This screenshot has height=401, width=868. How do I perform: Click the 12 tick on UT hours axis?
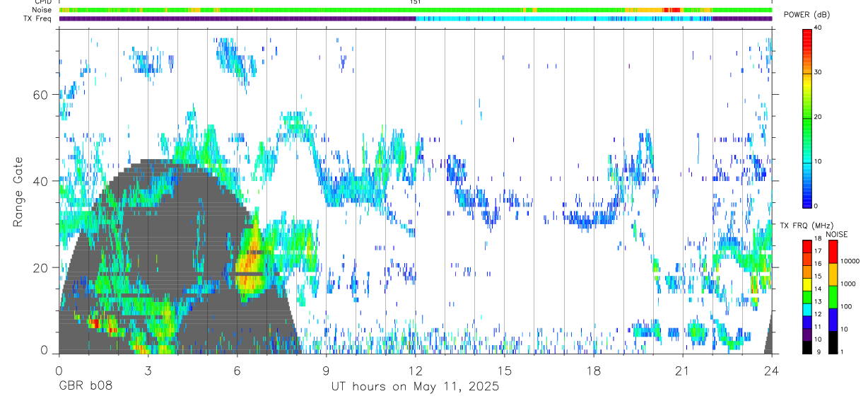coord(416,371)
